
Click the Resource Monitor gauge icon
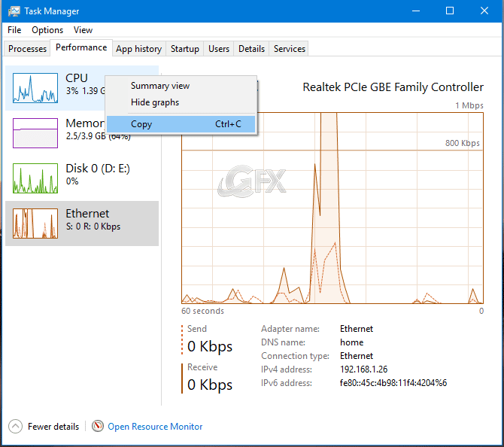(98, 426)
